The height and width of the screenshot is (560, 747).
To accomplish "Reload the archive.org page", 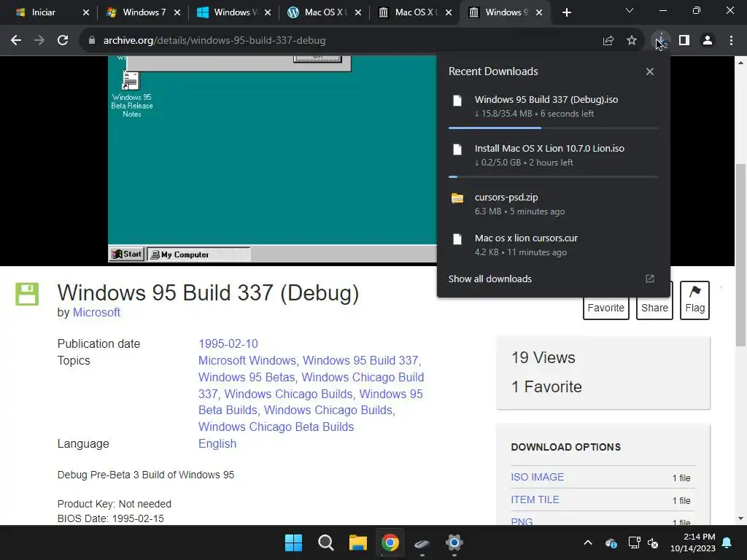I will (63, 41).
